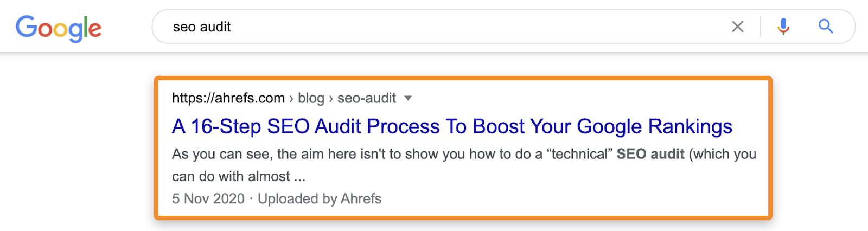
Task: Start voice search with microphone icon
Action: click(x=783, y=27)
